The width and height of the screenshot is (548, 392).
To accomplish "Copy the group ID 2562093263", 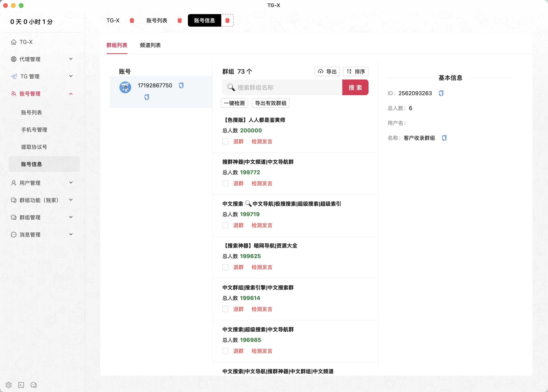I will coord(441,93).
